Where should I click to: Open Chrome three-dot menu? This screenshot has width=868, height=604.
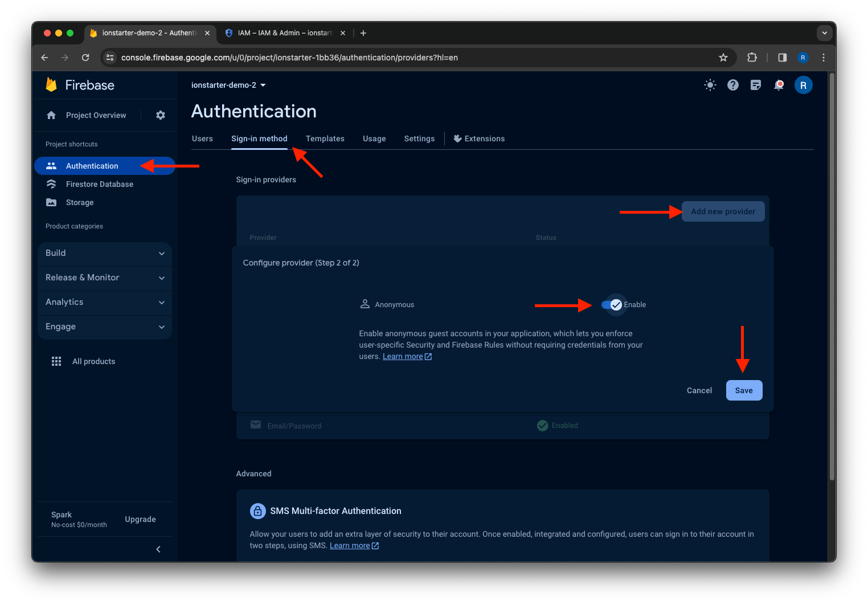pyautogui.click(x=824, y=58)
